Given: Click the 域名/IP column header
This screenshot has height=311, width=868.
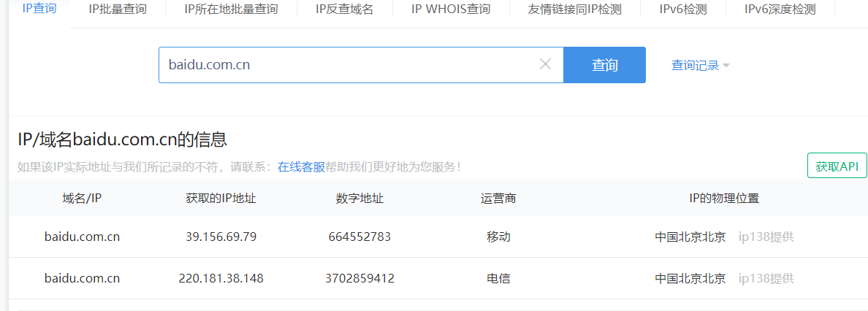Looking at the screenshot, I should [82, 198].
